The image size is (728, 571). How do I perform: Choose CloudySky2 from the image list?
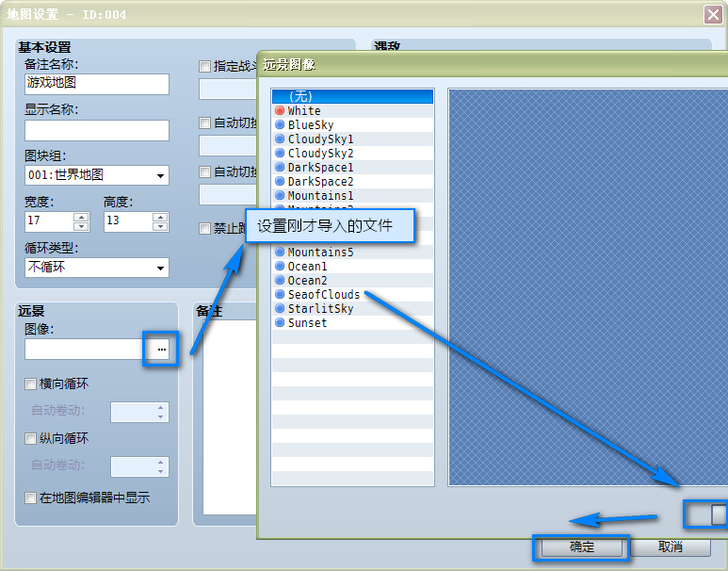coord(352,153)
